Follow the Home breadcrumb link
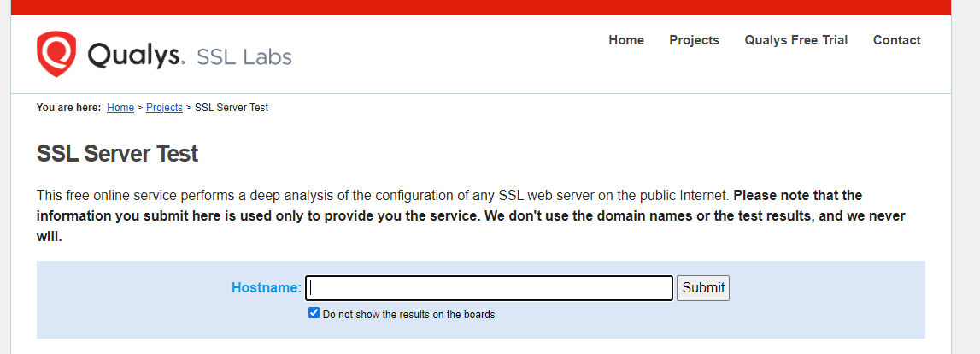Image resolution: width=980 pixels, height=354 pixels. pos(120,108)
